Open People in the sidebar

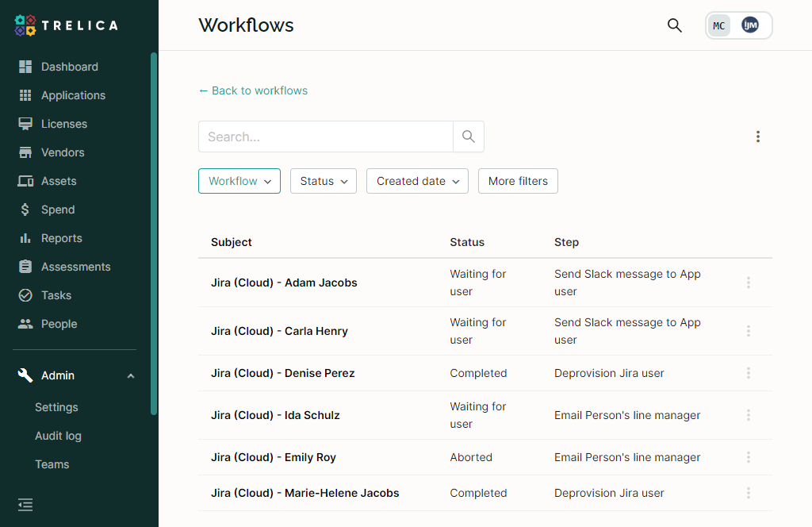[59, 324]
